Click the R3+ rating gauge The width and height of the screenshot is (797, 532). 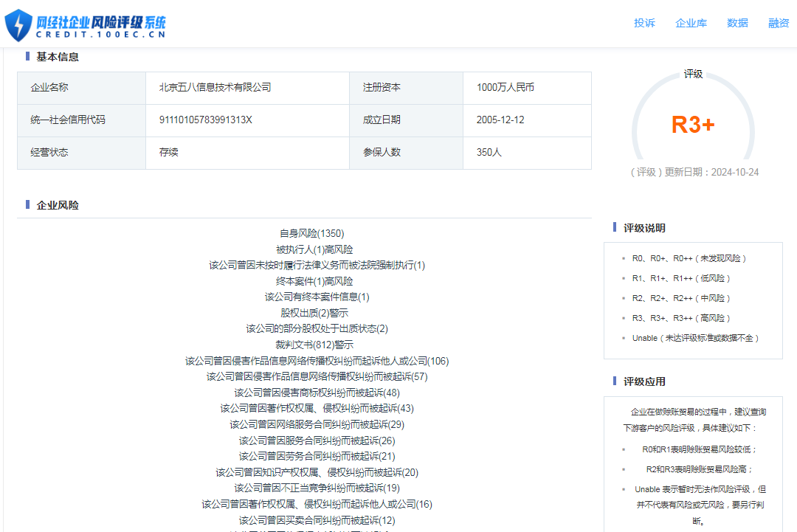tap(692, 125)
